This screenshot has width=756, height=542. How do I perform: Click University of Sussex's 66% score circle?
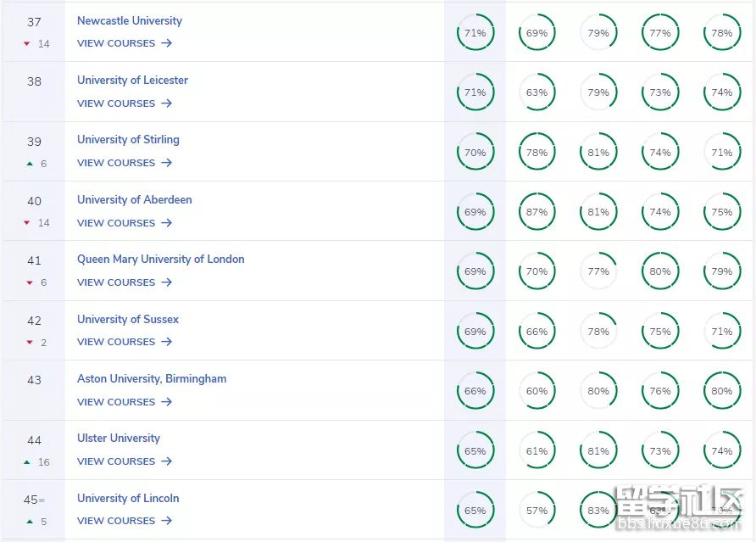point(536,332)
